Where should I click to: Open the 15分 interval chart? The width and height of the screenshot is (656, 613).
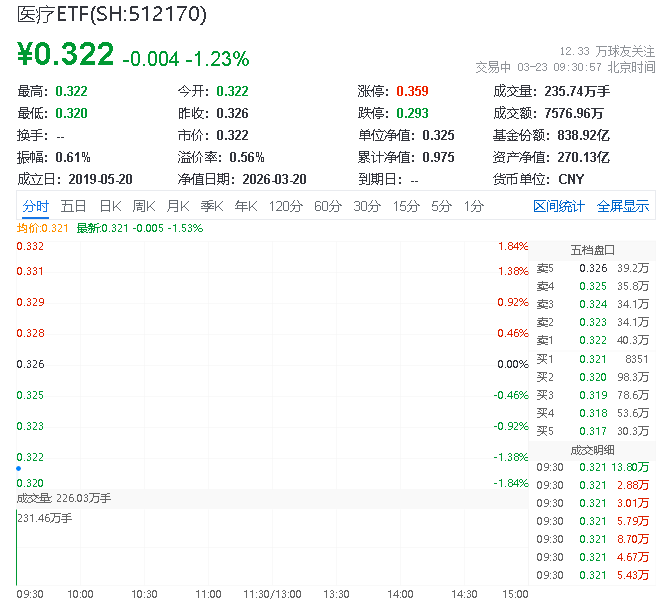405,206
